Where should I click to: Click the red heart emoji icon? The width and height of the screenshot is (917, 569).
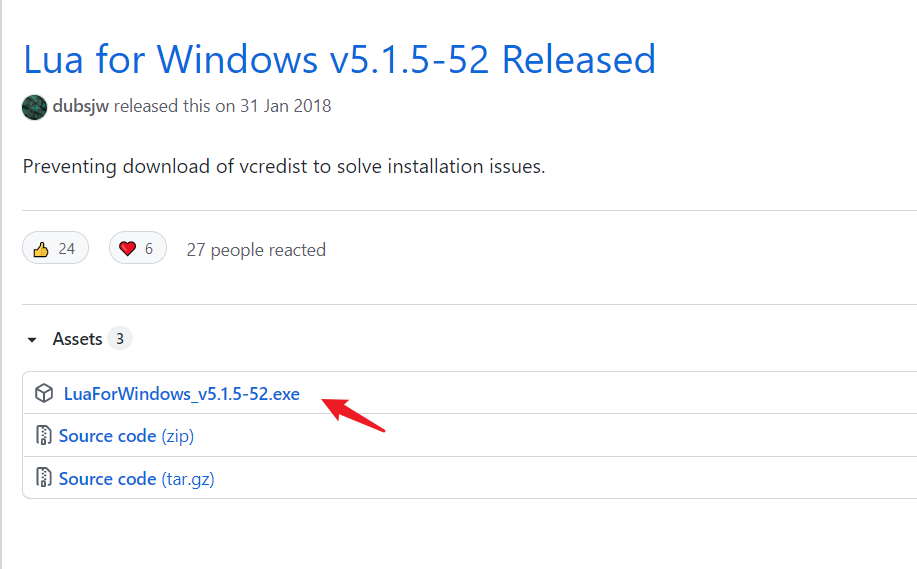(127, 249)
